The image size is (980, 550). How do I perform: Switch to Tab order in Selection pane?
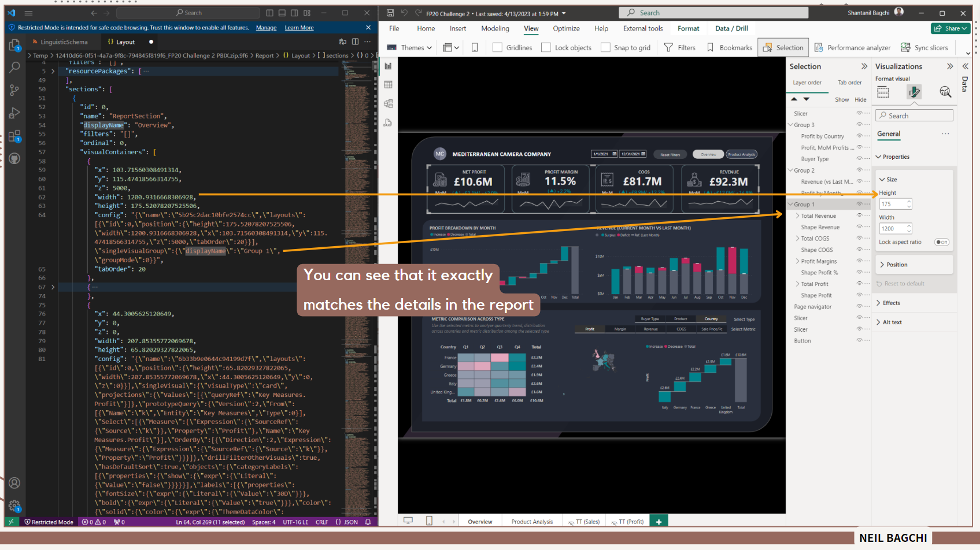click(x=849, y=83)
